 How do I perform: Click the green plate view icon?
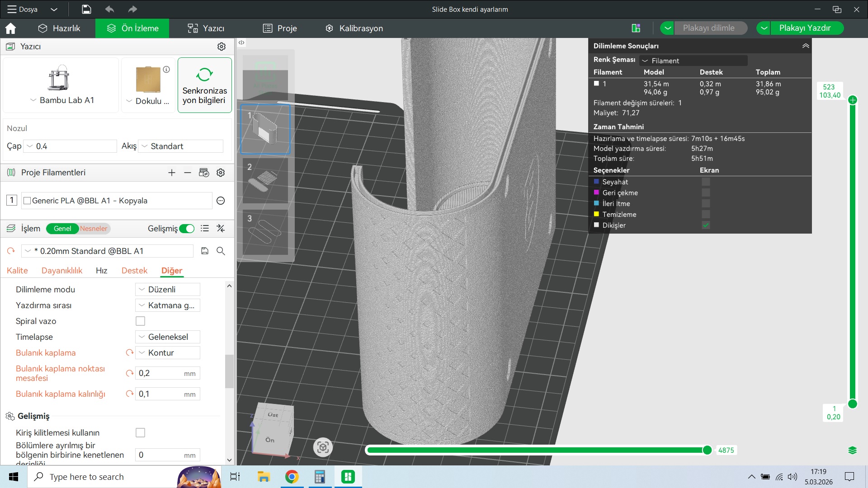636,28
